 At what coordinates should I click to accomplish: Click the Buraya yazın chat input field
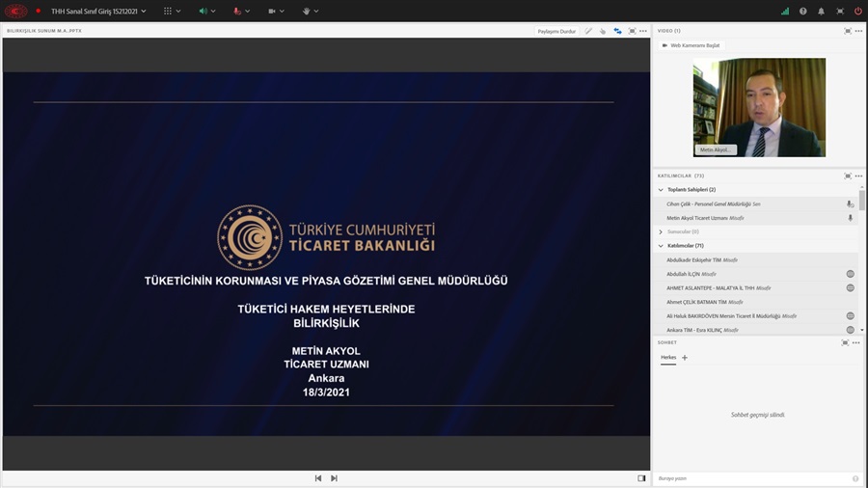[x=753, y=478]
